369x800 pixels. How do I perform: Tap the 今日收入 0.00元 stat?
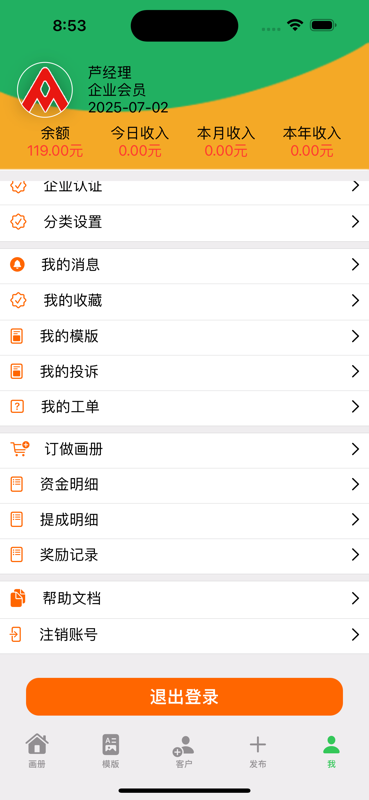point(140,142)
